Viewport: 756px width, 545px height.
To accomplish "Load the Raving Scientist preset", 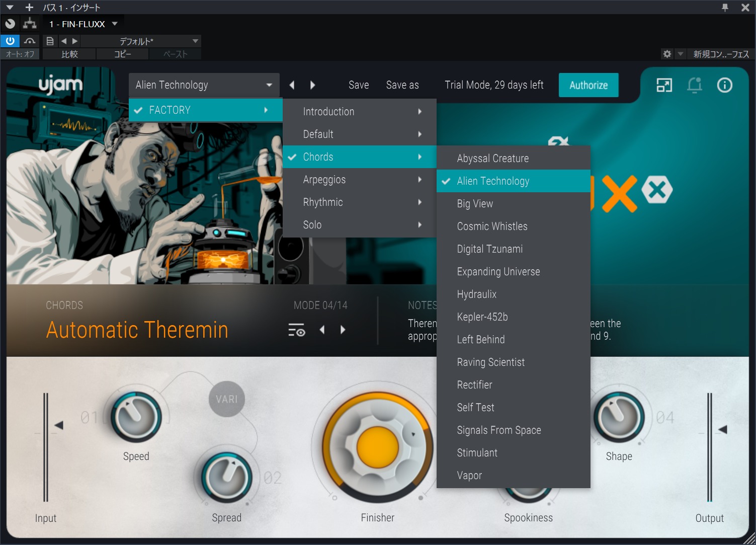I will pyautogui.click(x=514, y=362).
